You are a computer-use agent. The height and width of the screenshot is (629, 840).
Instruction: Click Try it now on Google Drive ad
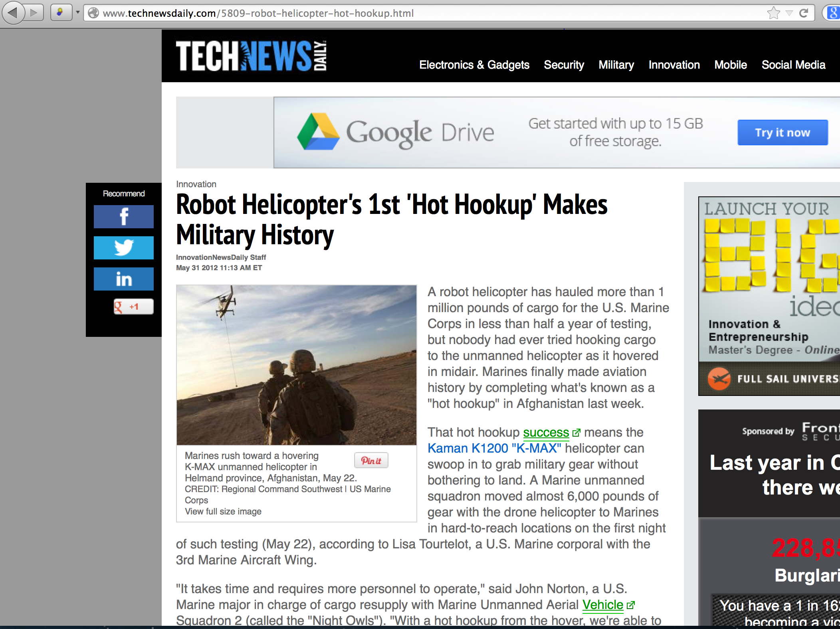(x=782, y=133)
